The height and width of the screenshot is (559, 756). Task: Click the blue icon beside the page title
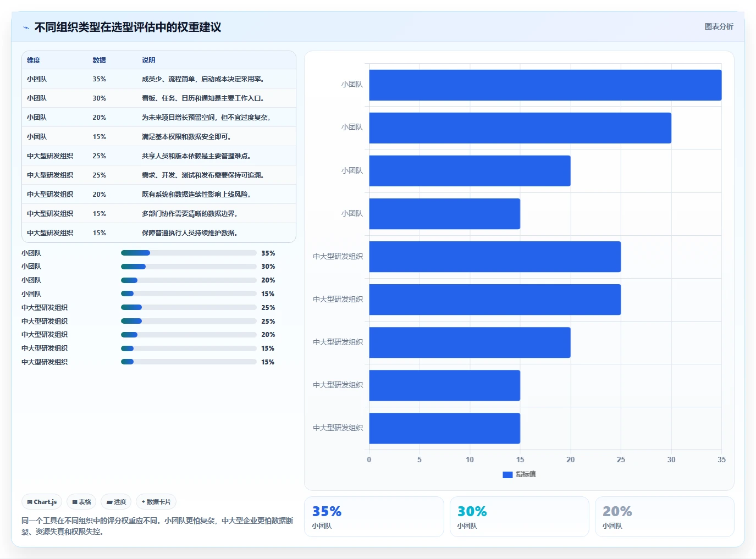pos(26,27)
